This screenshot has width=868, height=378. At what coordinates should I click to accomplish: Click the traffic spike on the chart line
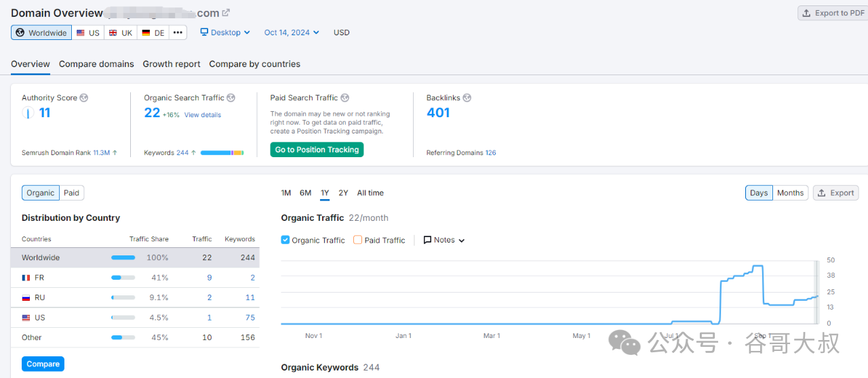click(759, 266)
